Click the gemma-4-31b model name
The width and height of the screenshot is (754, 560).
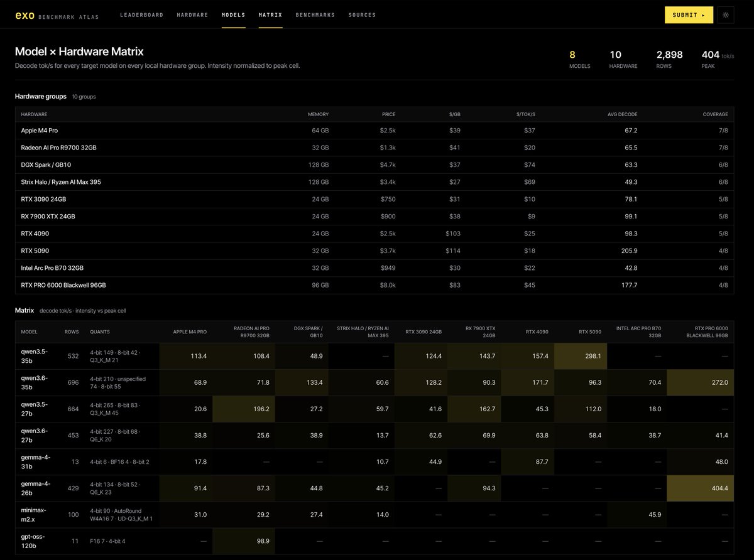tap(35, 461)
